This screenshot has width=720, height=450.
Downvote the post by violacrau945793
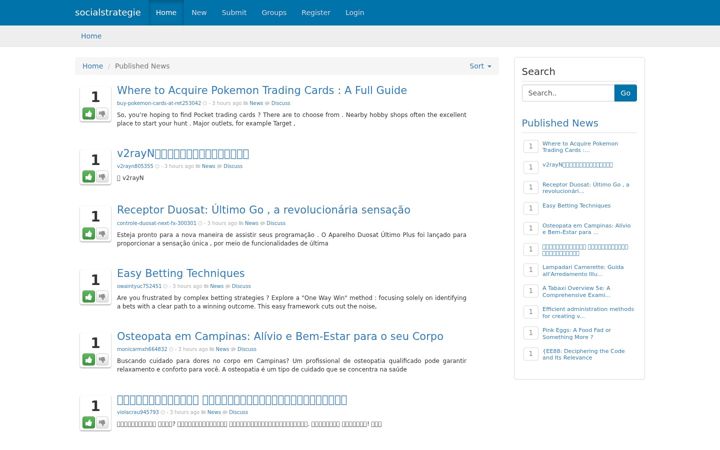102,422
